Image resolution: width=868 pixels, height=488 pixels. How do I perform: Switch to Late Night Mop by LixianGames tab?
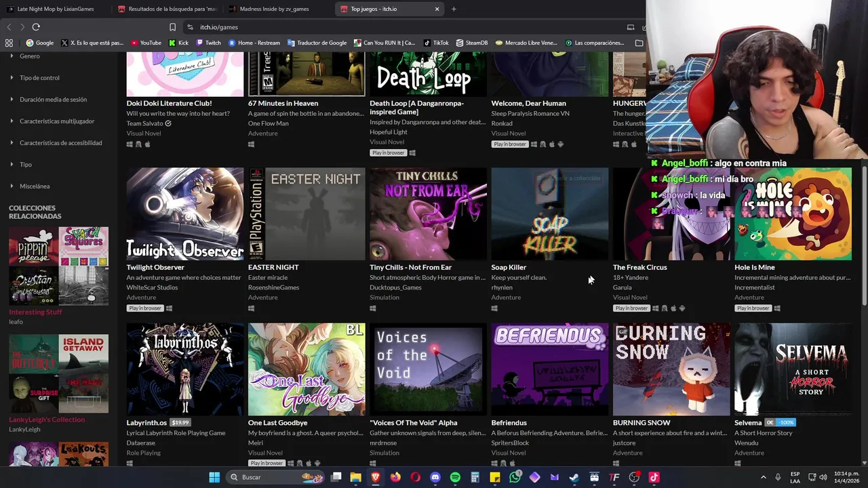pos(54,9)
